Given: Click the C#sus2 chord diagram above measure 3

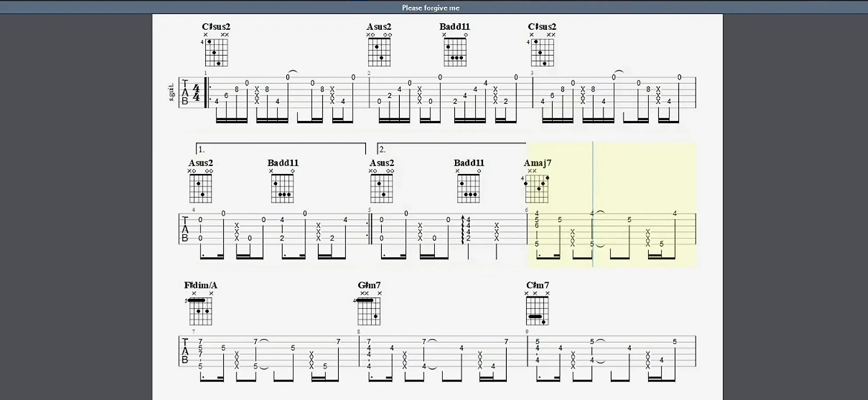Looking at the screenshot, I should [542, 52].
